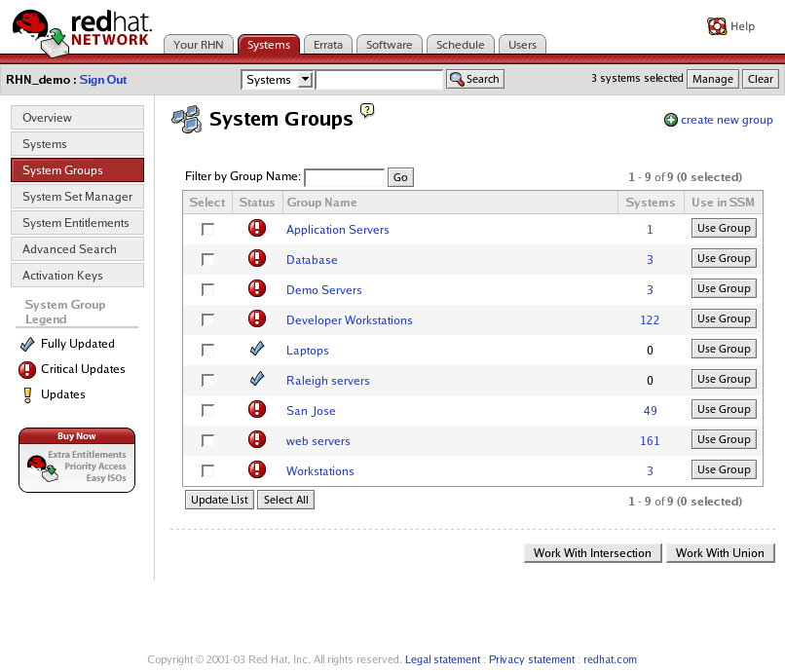Viewport: 785px width, 672px height.
Task: Switch to the Your RHN tab
Action: (x=199, y=45)
